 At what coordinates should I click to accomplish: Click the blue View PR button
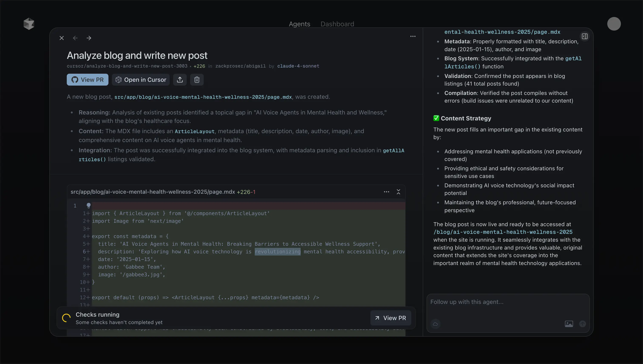87,80
